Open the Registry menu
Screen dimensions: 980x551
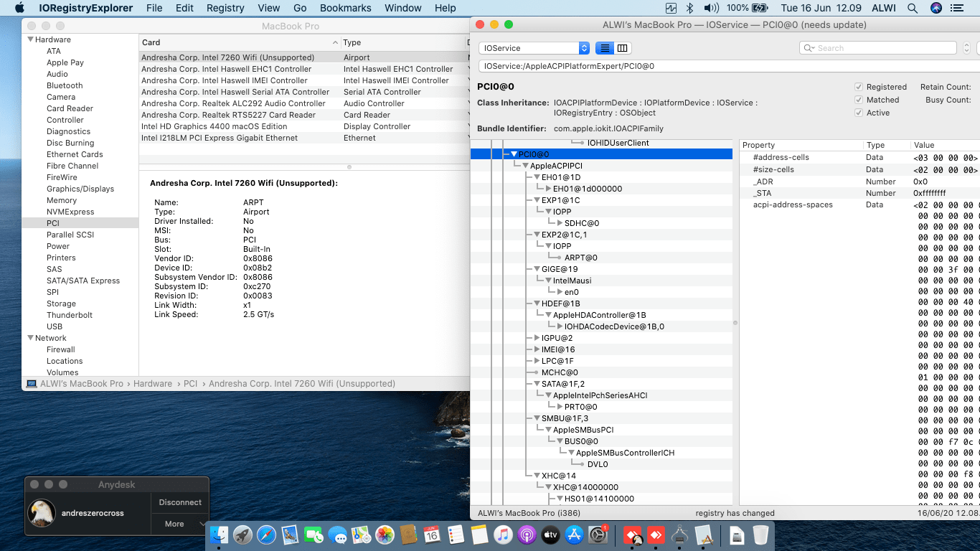click(x=225, y=8)
